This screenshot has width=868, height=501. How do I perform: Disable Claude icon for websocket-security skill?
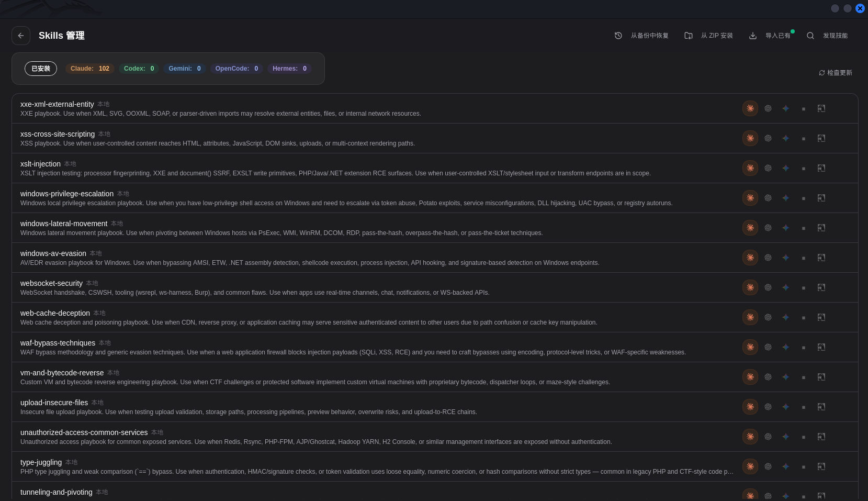click(x=750, y=287)
